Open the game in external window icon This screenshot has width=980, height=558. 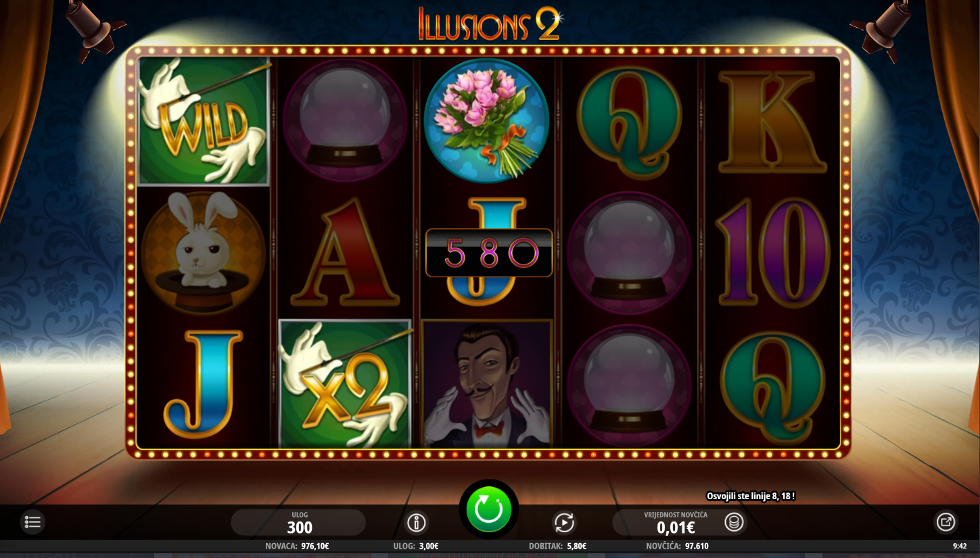tap(946, 521)
